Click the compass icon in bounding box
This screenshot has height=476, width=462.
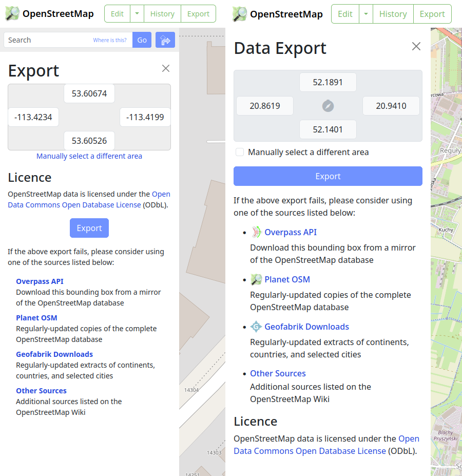328,106
